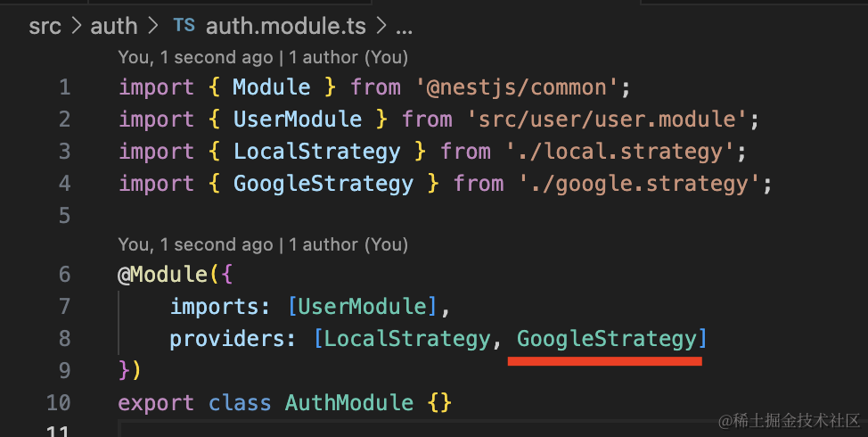
Task: Click the AuthModule class name
Action: pyautogui.click(x=349, y=402)
